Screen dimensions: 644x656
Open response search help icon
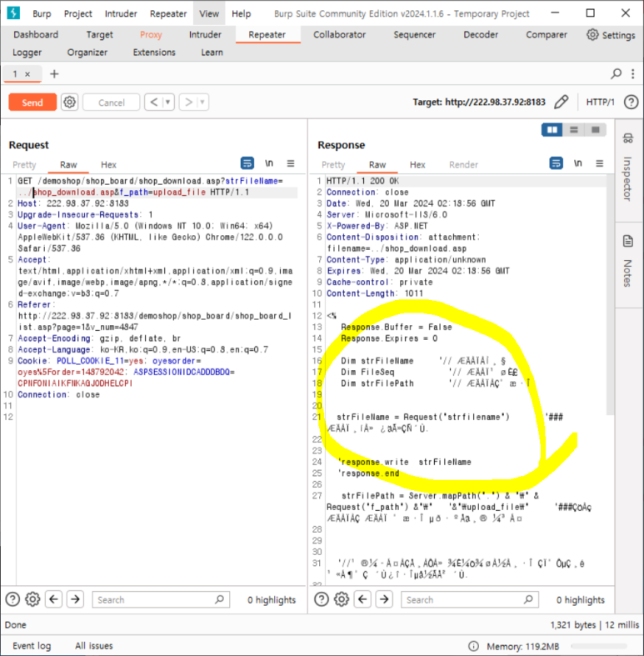click(321, 599)
